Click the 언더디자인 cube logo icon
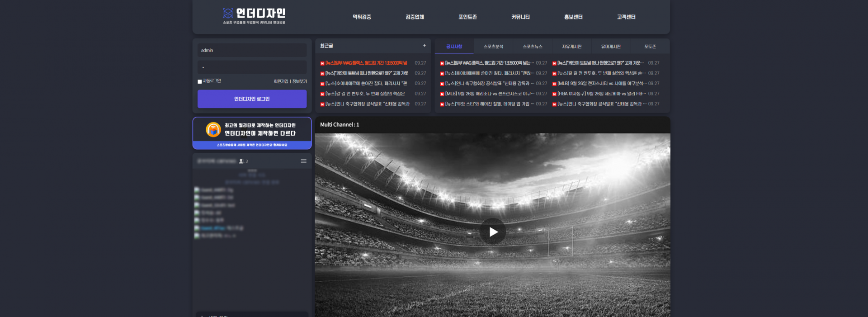 [x=228, y=13]
